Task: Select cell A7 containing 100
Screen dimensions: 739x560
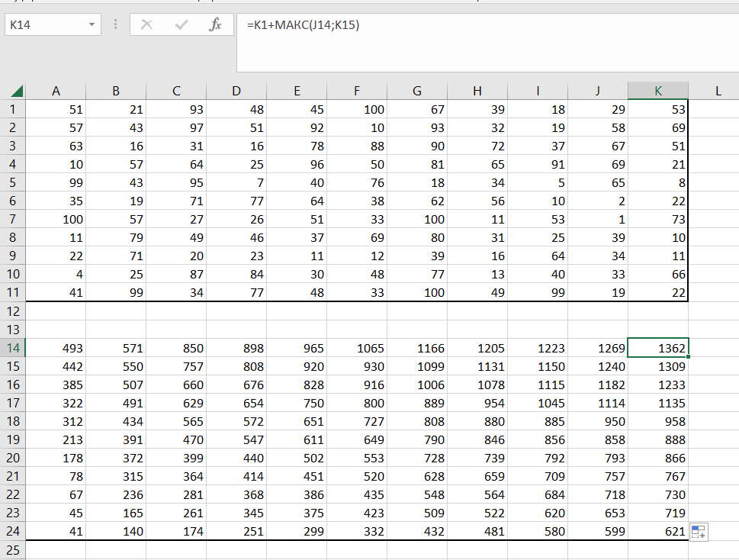Action: 56,220
